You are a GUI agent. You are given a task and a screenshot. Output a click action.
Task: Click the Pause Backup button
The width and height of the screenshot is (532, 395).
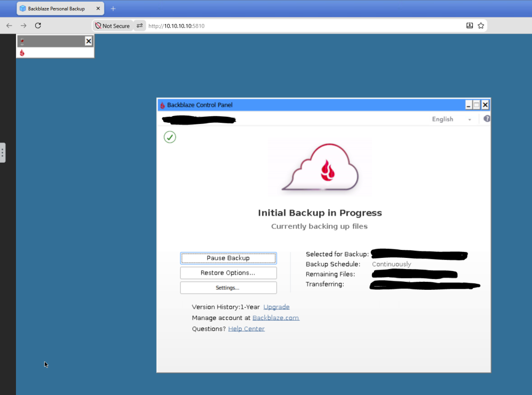228,258
